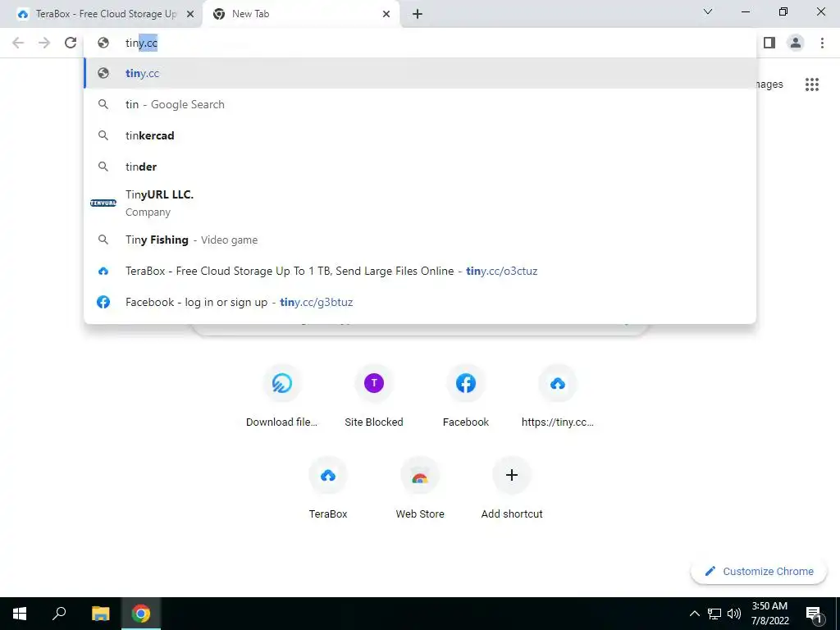Viewport: 840px width, 630px height.
Task: Open the https://tiny.cc shortcut tile
Action: point(558,396)
